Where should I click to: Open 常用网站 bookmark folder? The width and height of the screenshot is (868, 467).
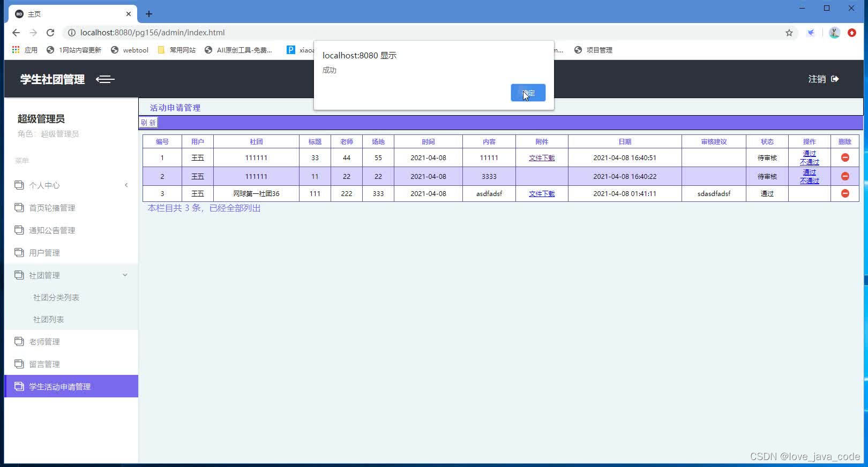click(177, 50)
